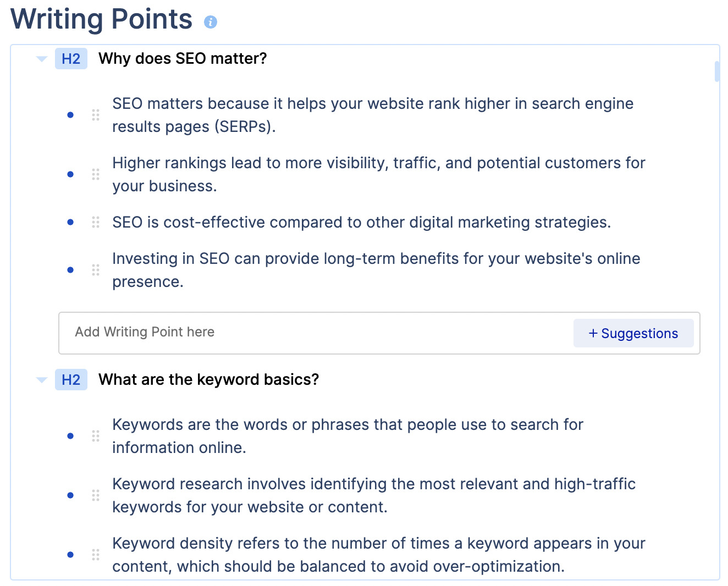Click drag handle beside 'Keywords are the words' point
This screenshot has width=728, height=586.
click(96, 436)
